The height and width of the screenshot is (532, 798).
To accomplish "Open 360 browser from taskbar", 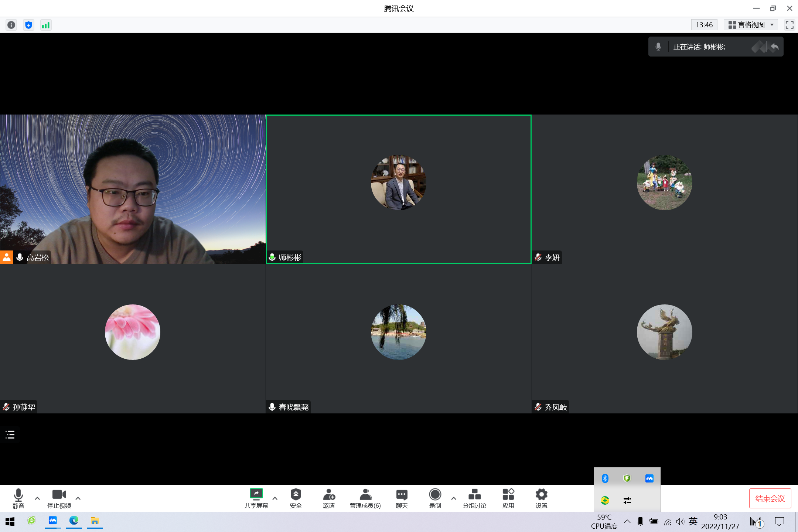I will pos(31,521).
